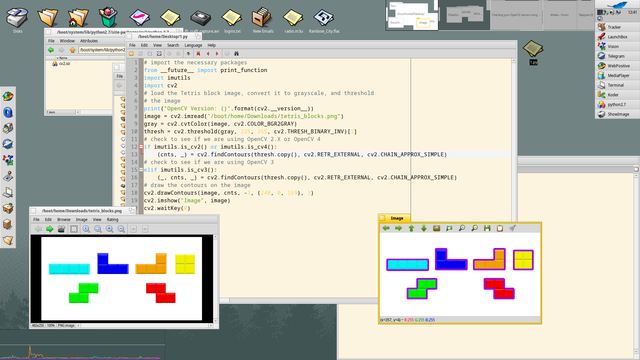Open Koder View menu
Screen dimensions: 640x360
point(157,45)
